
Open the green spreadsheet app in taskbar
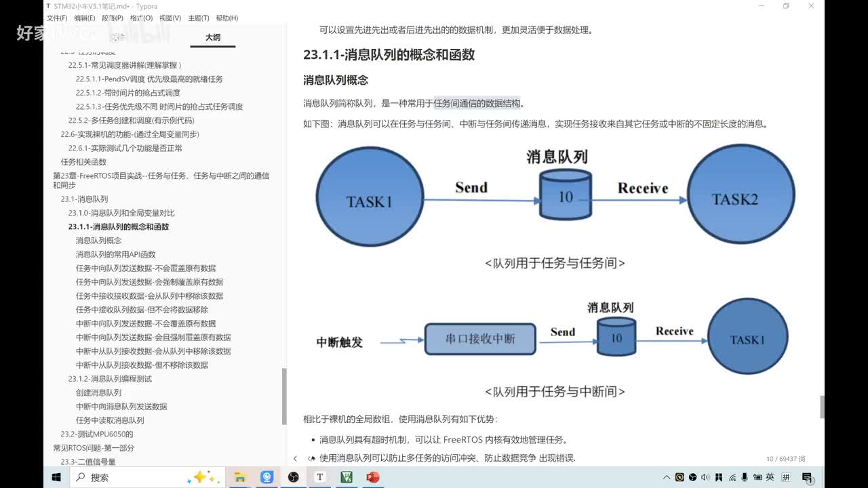tap(346, 477)
